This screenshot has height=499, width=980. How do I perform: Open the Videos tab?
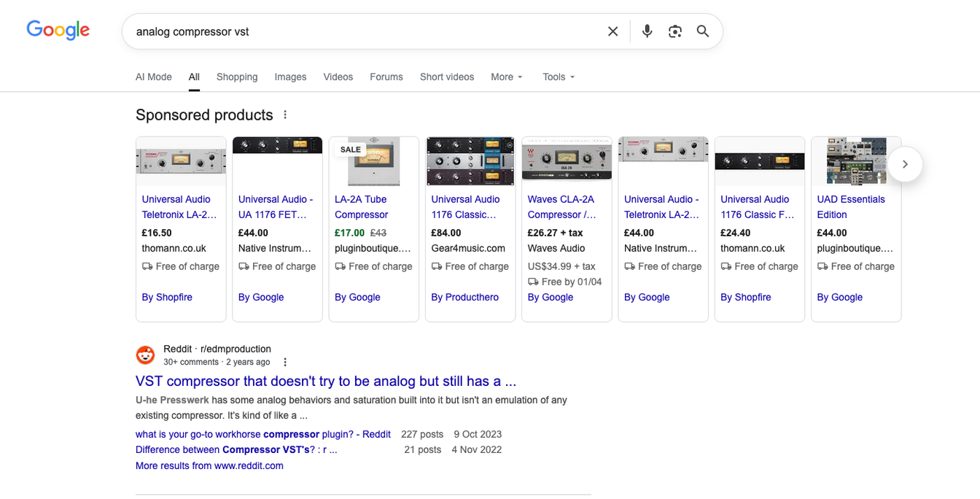click(x=338, y=77)
